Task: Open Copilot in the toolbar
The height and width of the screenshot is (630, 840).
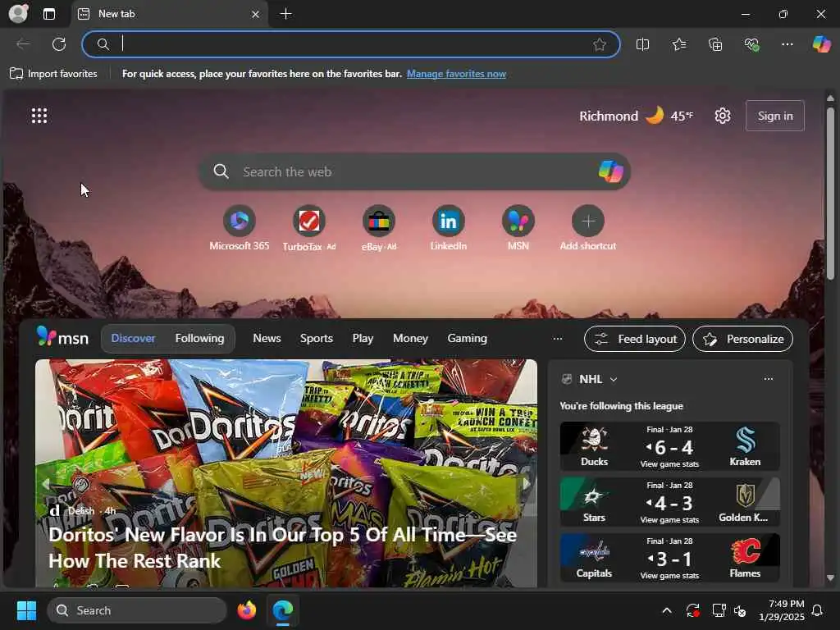Action: (x=821, y=44)
